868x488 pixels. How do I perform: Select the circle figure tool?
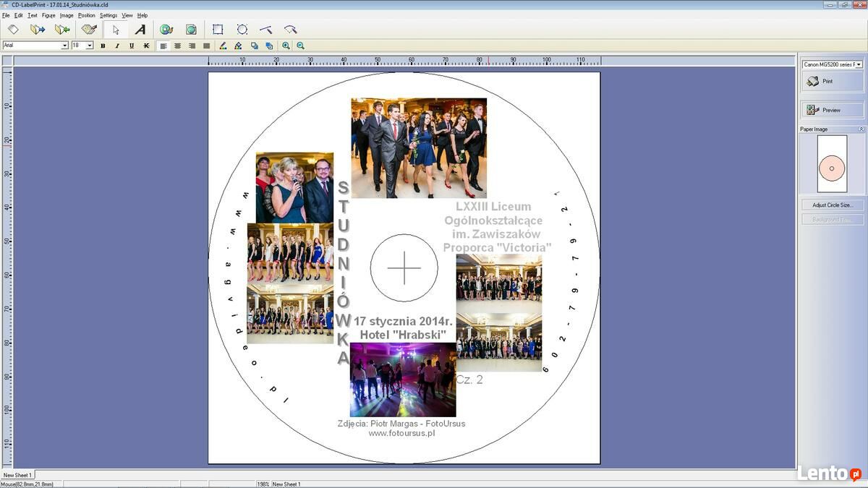(x=242, y=30)
